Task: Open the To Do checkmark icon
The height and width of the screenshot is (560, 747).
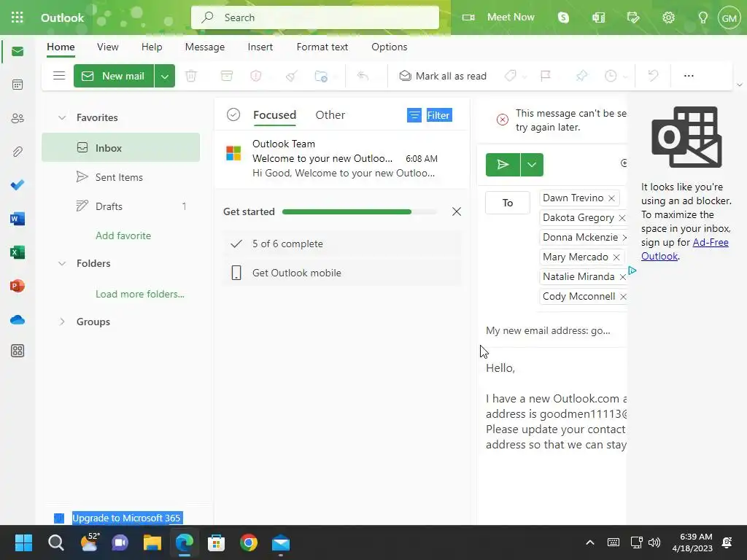Action: [x=18, y=184]
